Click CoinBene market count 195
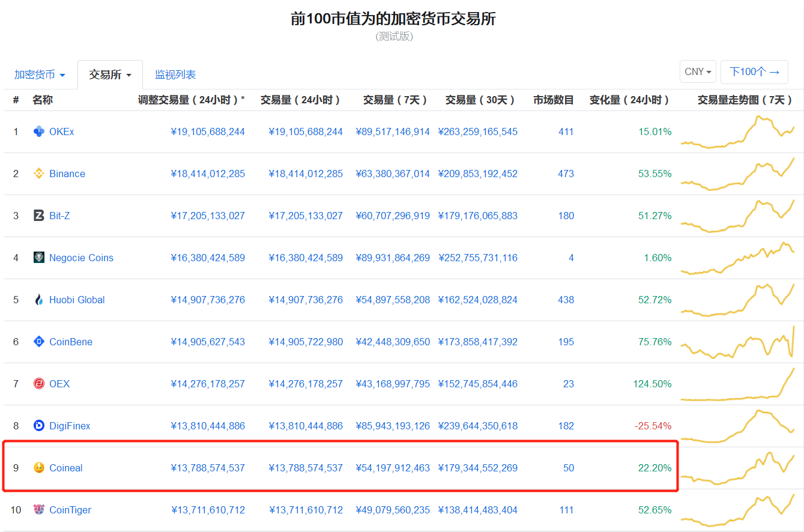This screenshot has height=532, width=804. pos(566,342)
